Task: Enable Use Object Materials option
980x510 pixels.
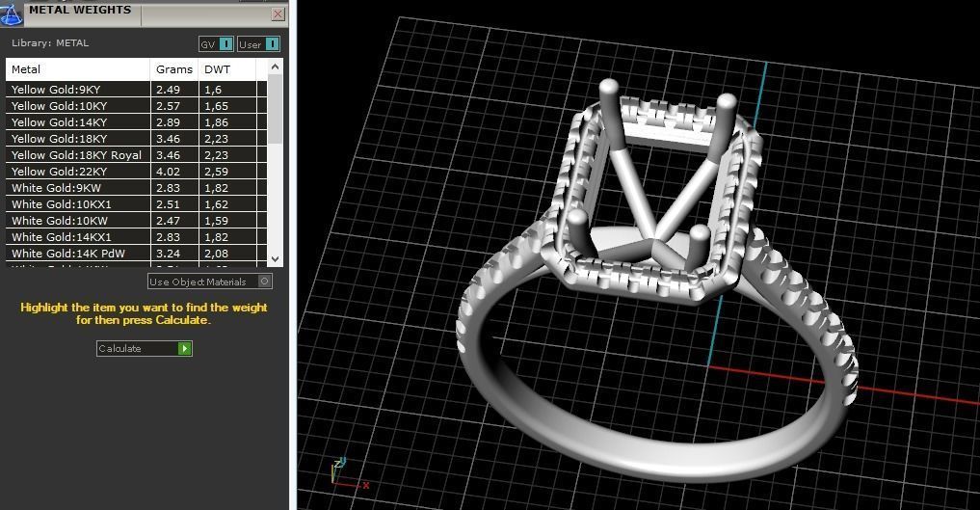Action: [x=210, y=282]
